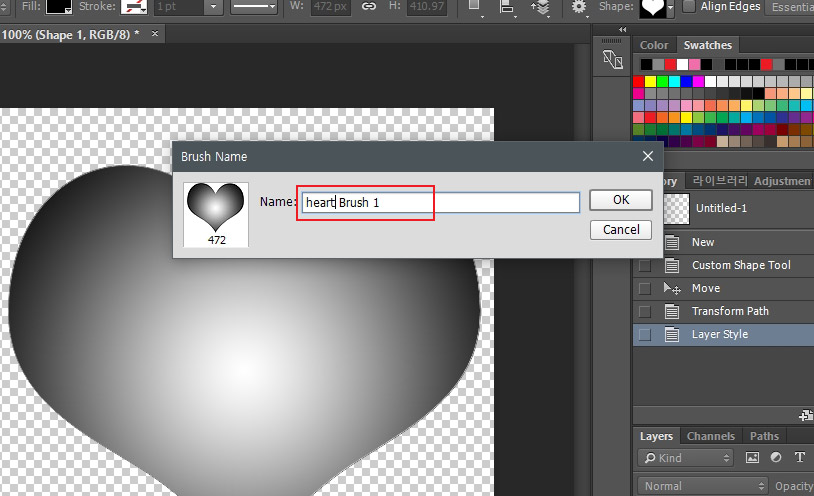Open the Fill color dropdown swatch
Viewport: 814px width, 496px height.
(59, 7)
